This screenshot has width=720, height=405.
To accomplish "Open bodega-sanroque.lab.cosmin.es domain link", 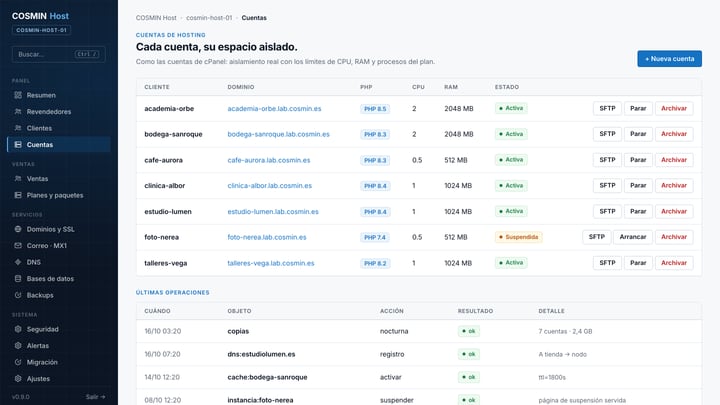I will pos(278,134).
